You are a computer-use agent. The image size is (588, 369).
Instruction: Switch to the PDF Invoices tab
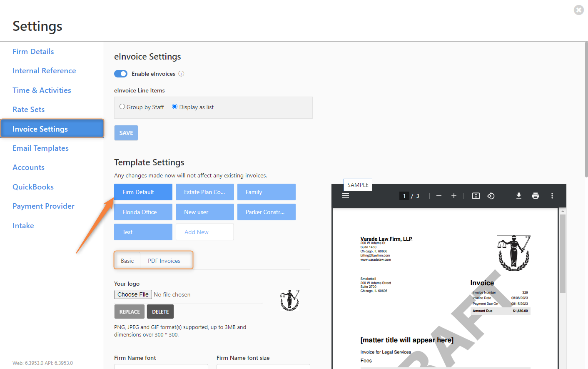[x=164, y=261]
